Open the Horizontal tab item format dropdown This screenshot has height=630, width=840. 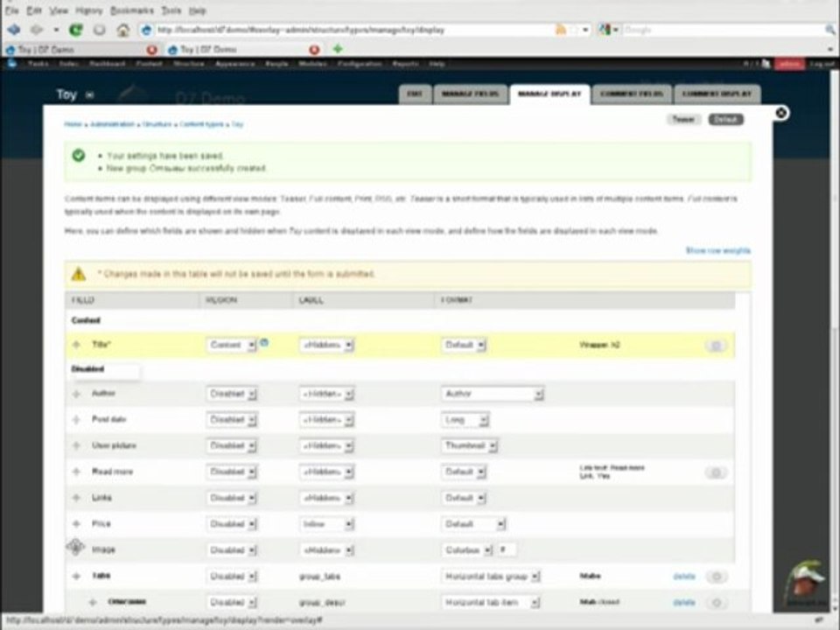[490, 603]
